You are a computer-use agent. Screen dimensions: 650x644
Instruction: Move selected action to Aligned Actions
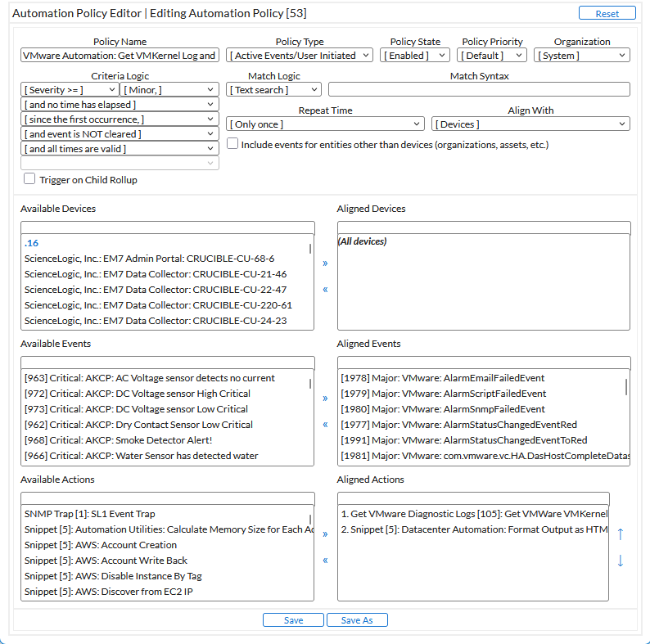click(325, 534)
